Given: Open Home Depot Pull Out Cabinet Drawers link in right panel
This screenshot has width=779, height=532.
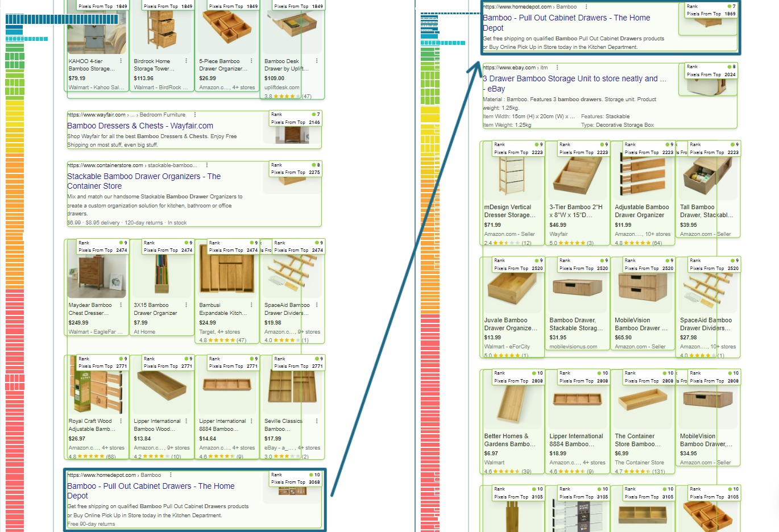Looking at the screenshot, I should (566, 23).
